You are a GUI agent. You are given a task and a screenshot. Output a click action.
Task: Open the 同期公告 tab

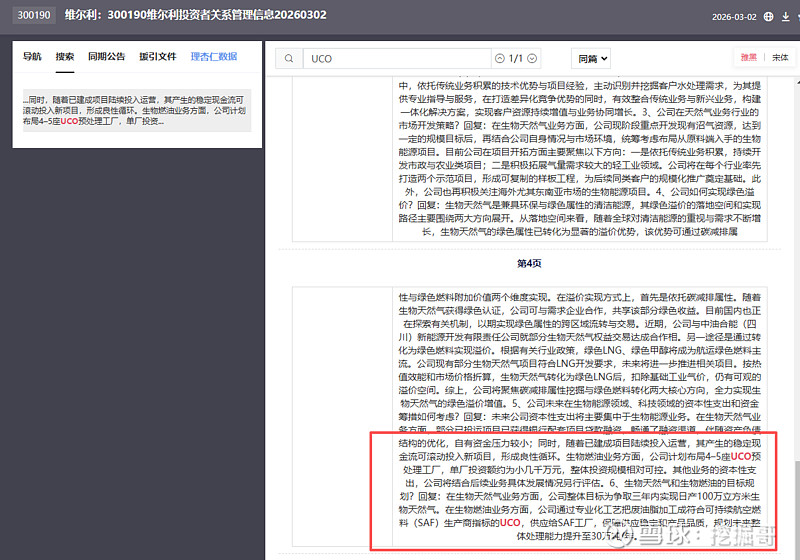(x=106, y=56)
